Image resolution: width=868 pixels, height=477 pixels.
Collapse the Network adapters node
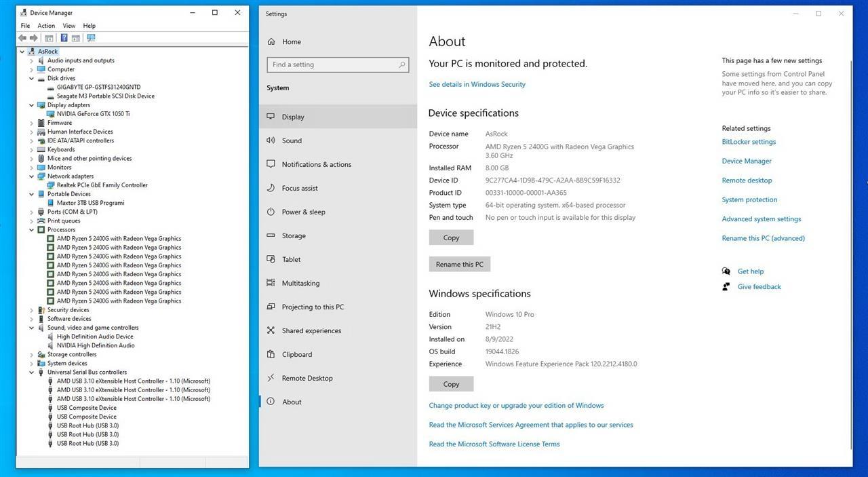[31, 176]
